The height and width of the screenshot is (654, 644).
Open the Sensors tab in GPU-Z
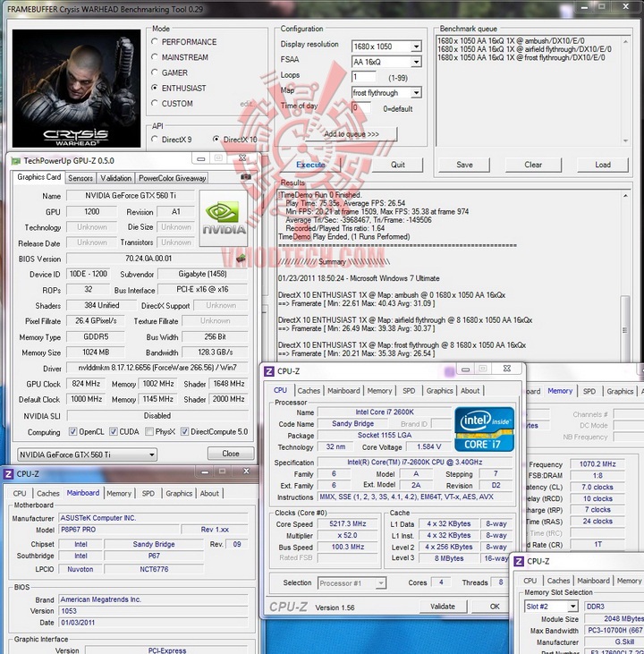click(x=80, y=178)
